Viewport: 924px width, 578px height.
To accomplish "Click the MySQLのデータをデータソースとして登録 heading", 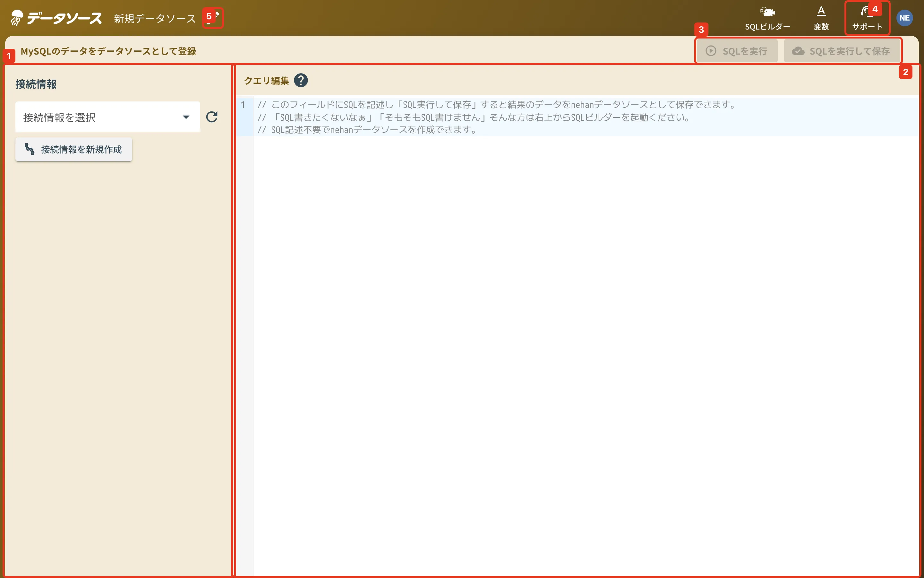I will click(x=108, y=51).
